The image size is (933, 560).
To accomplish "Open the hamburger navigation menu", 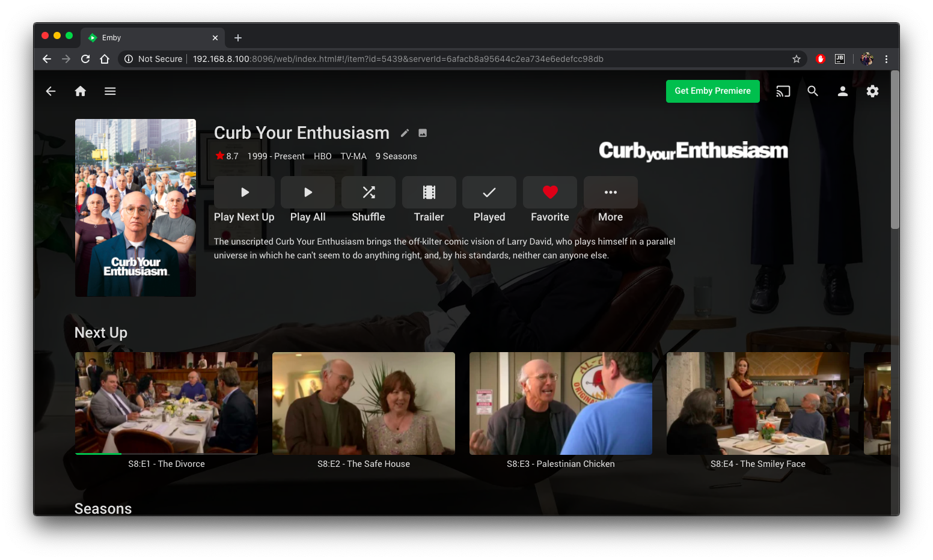I will click(x=110, y=91).
